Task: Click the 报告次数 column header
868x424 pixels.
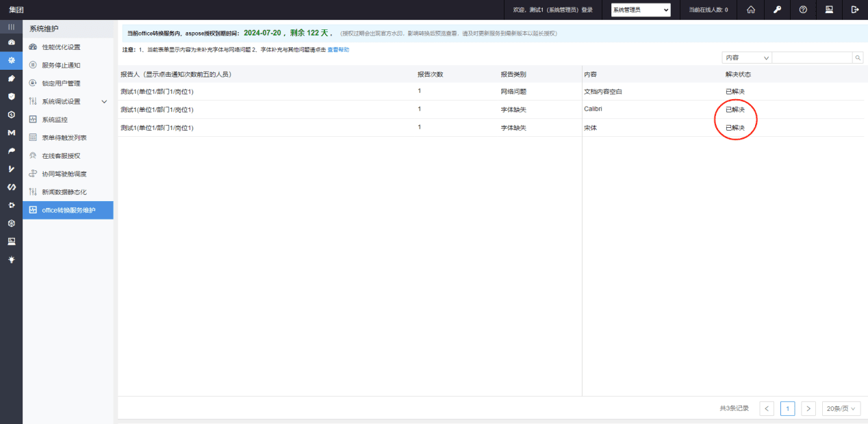Action: click(431, 74)
